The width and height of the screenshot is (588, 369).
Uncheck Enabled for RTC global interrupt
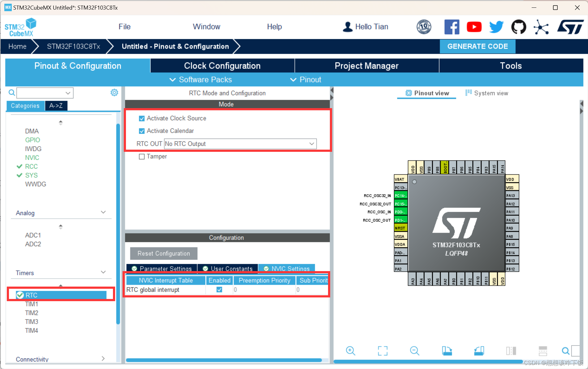coord(219,290)
